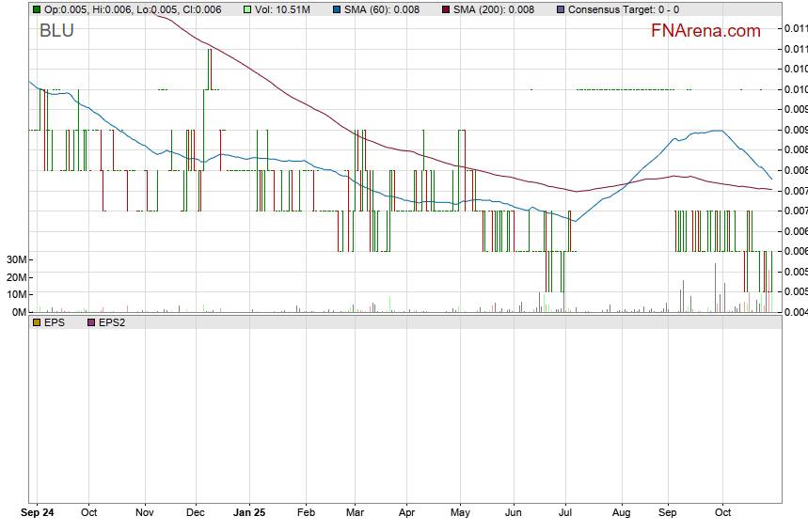The width and height of the screenshot is (808, 532).
Task: Select the Sep 24 date axis label
Action: (x=37, y=513)
